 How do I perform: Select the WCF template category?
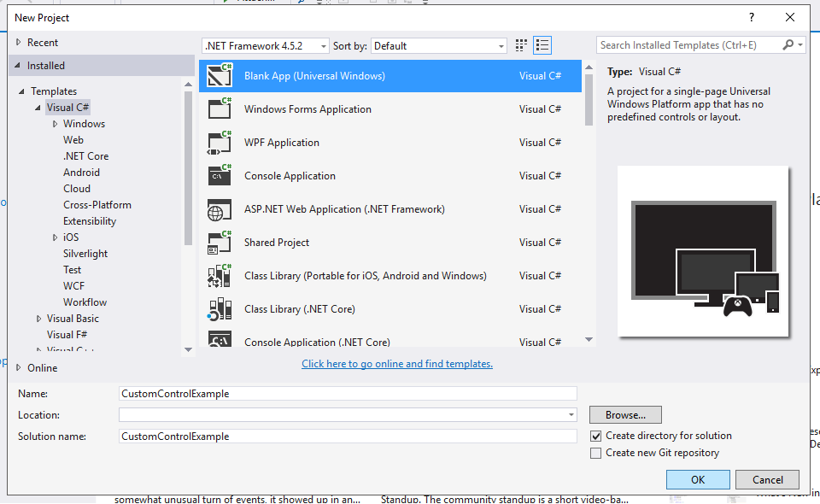73,285
